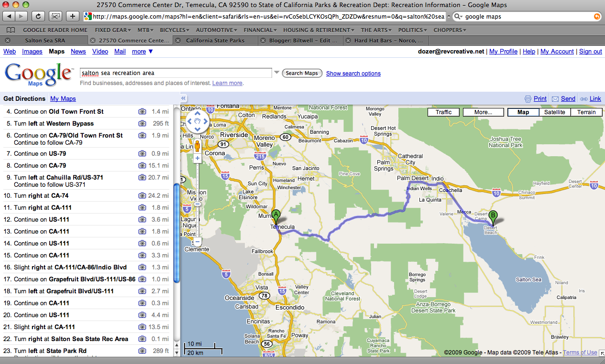
Task: Collapse the directions panel with double-arrow icon
Action: point(184,98)
